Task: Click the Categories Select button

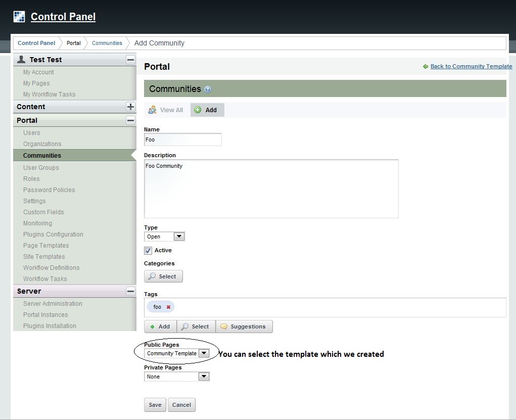Action: pos(163,276)
